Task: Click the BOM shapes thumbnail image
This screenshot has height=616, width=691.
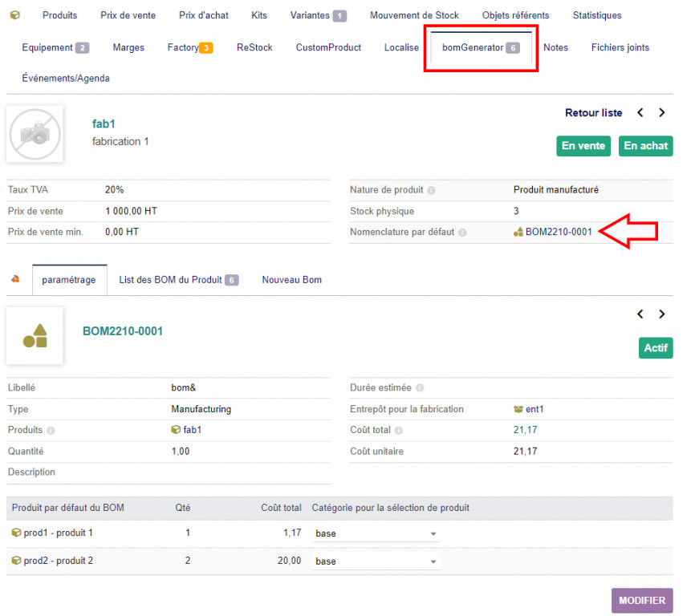Action: click(x=35, y=335)
